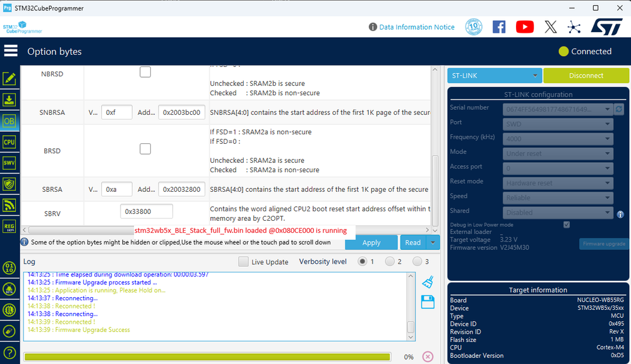Open the Reset mode dropdown

[x=558, y=183]
